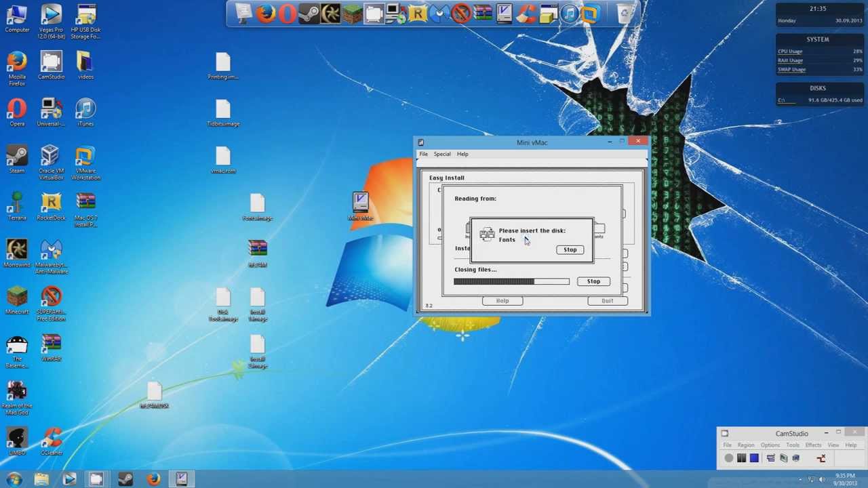Click Firefox icon in the taskbar
Viewport: 868px width, 488px height.
coord(153,479)
